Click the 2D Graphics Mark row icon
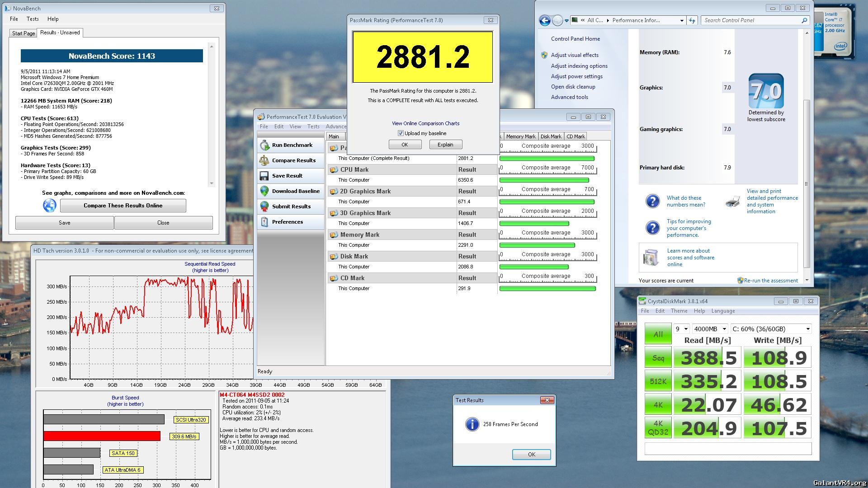868x488 pixels. (334, 192)
